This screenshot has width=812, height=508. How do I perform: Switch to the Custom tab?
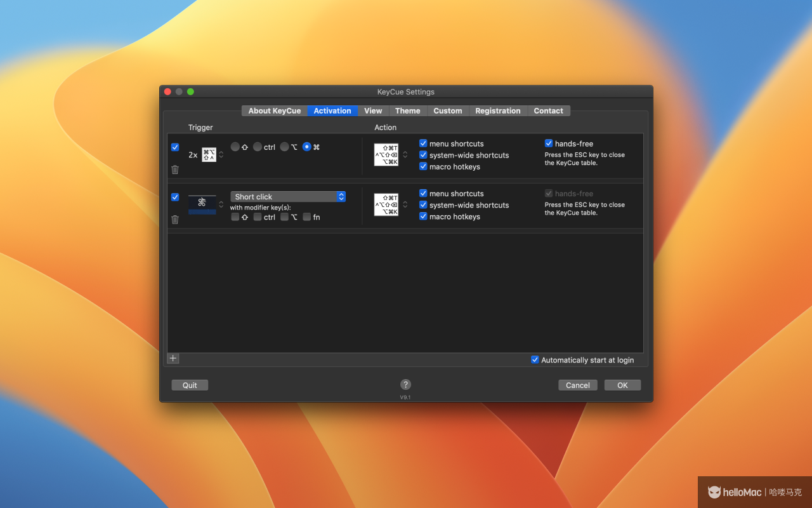point(448,110)
